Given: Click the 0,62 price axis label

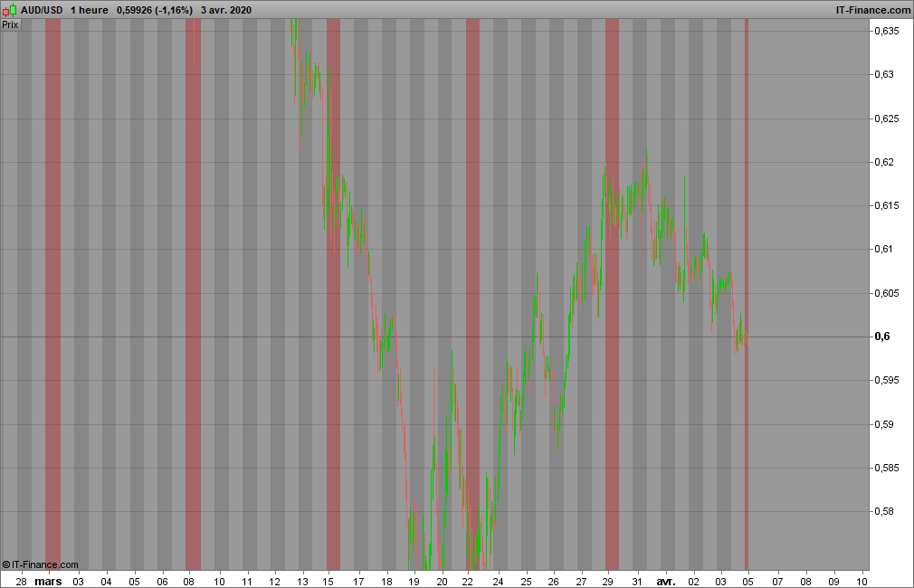Looking at the screenshot, I should tap(884, 162).
